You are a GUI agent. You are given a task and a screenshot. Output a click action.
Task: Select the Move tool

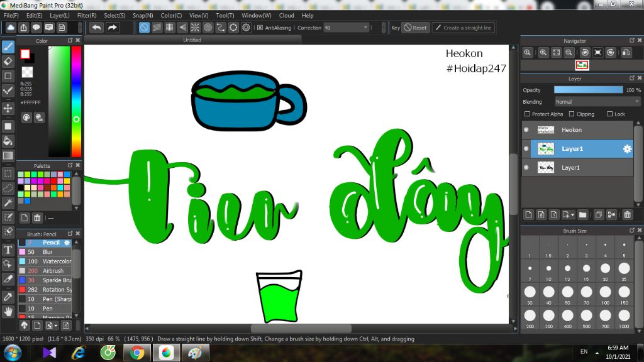(x=8, y=108)
